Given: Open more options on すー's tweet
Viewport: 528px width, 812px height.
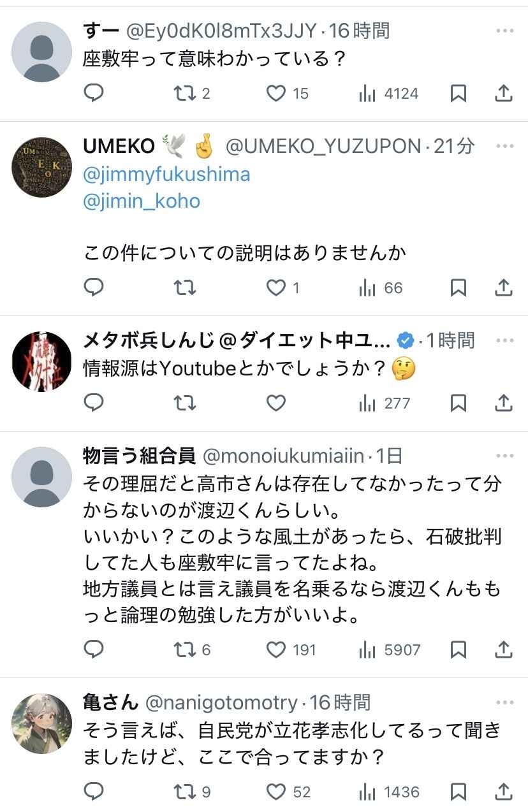Looking at the screenshot, I should click(504, 31).
